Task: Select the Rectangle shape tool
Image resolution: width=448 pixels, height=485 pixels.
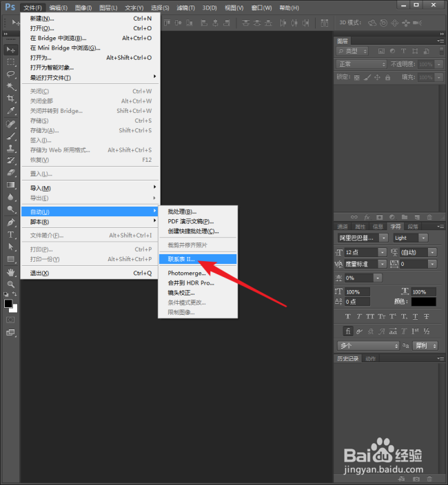Action: click(11, 259)
